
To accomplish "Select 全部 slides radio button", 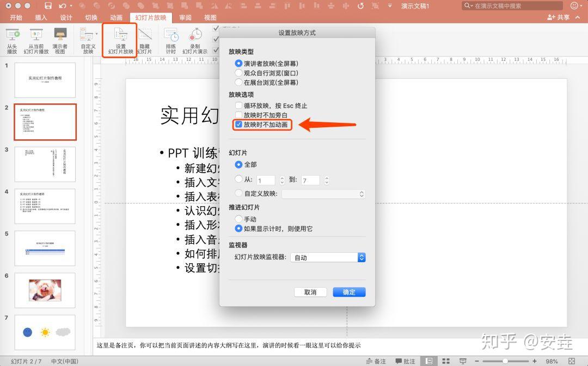I will tap(238, 164).
